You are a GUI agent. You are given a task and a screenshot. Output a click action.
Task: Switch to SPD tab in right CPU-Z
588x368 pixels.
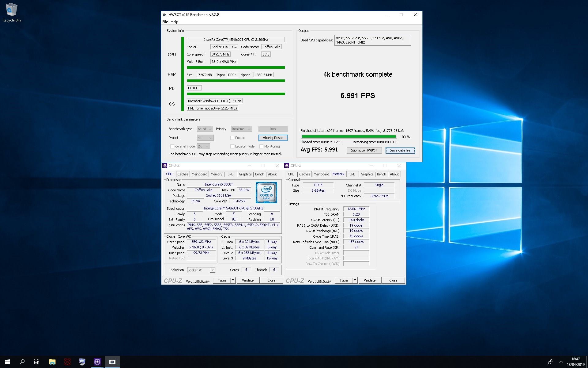352,174
